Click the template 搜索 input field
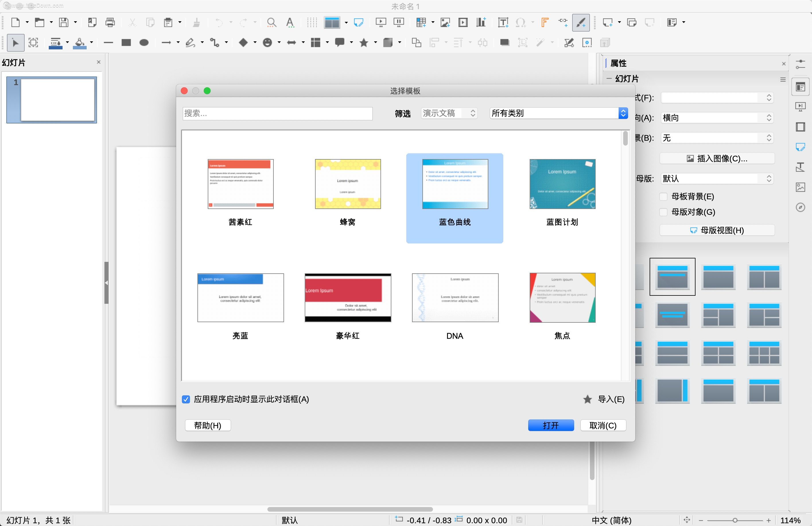The width and height of the screenshot is (812, 526). click(277, 113)
